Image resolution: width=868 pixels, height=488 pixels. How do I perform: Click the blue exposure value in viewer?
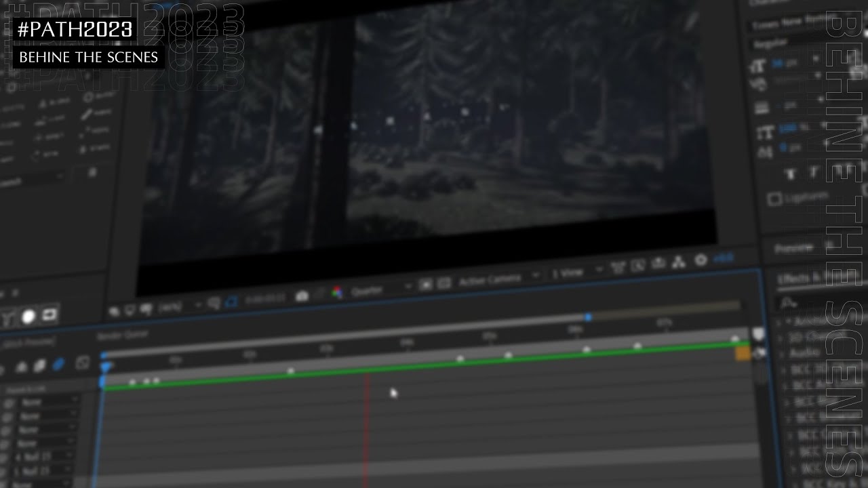click(x=724, y=257)
